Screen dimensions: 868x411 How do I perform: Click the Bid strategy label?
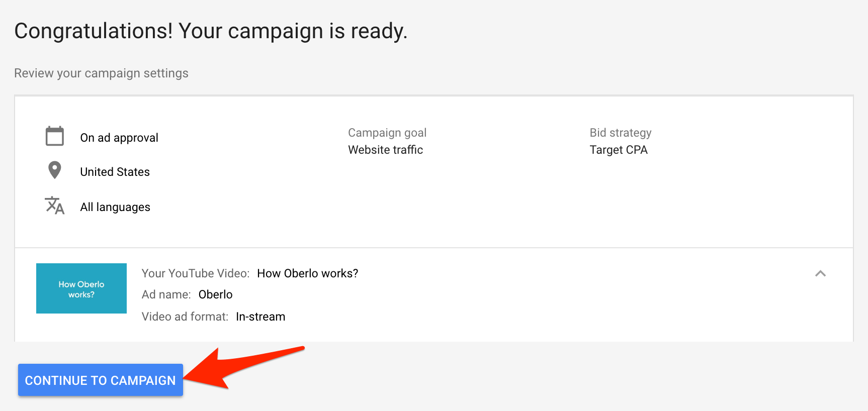[621, 133]
